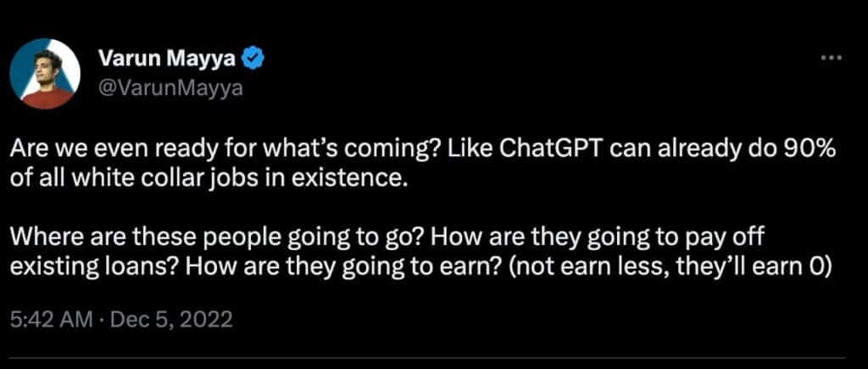Click the divider line below the timestamp

click(x=428, y=359)
